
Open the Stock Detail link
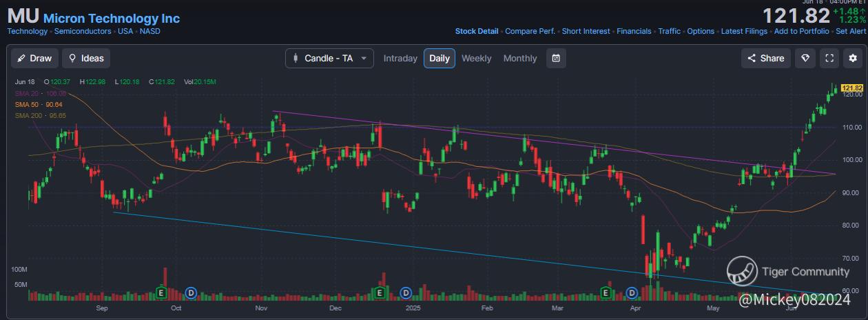click(x=477, y=31)
